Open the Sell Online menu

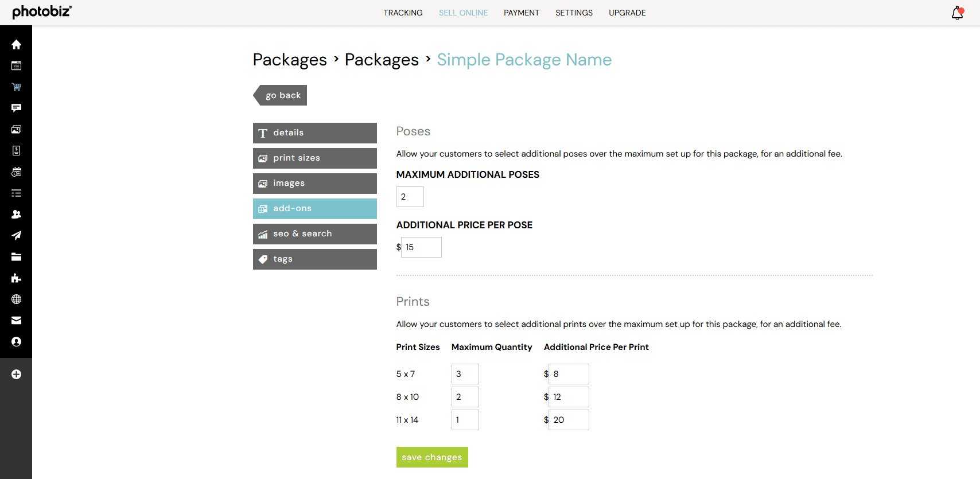[x=463, y=13]
